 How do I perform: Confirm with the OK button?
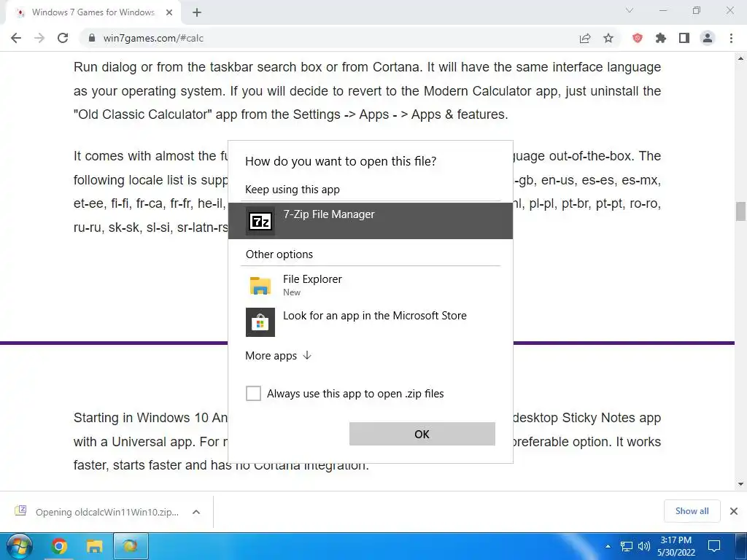click(x=422, y=434)
